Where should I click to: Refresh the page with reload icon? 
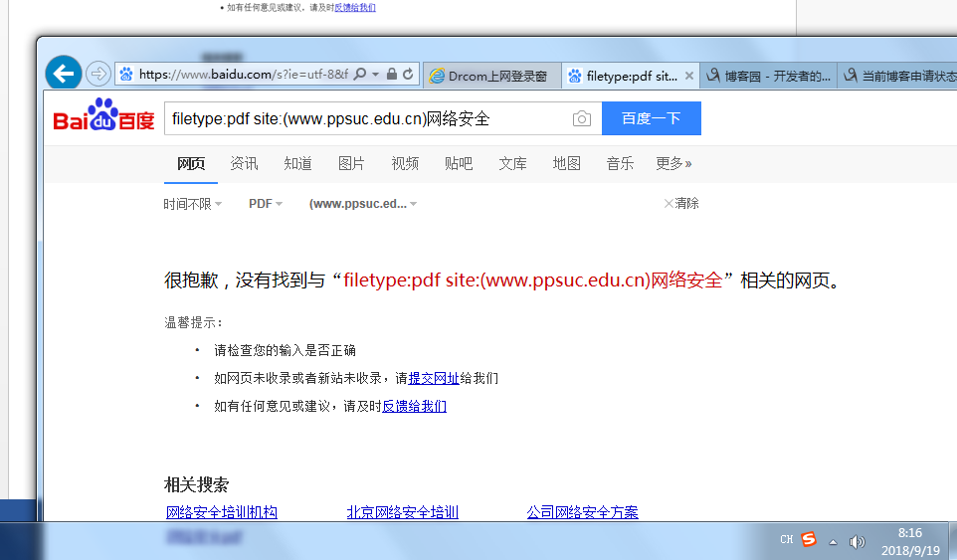coord(408,75)
